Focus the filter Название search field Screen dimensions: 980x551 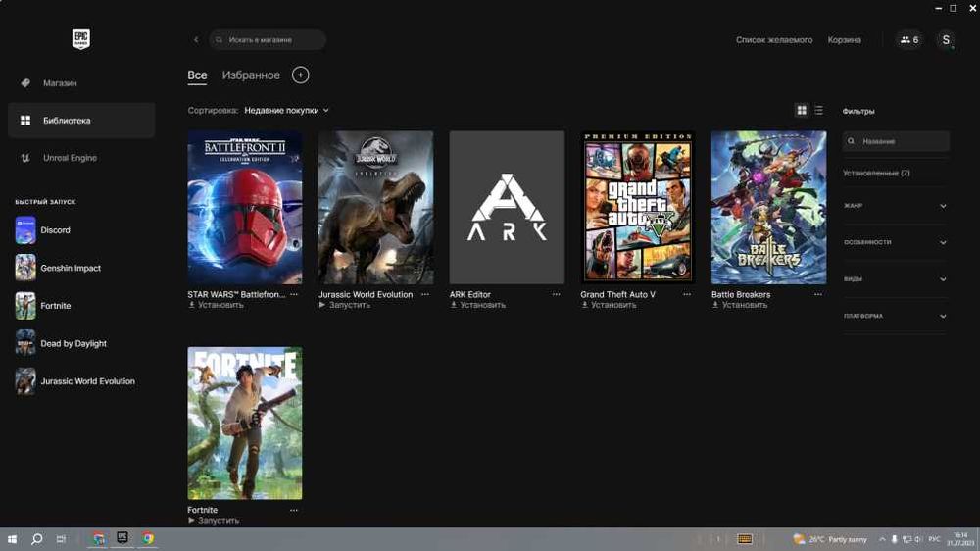point(896,141)
